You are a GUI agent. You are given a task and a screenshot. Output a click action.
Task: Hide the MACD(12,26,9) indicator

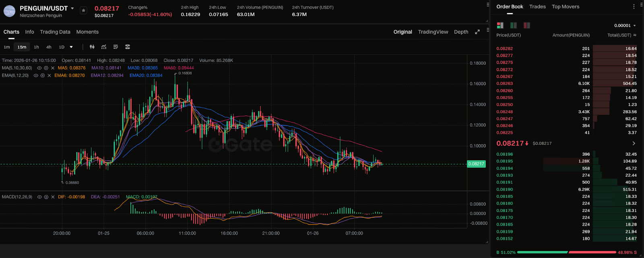point(39,197)
